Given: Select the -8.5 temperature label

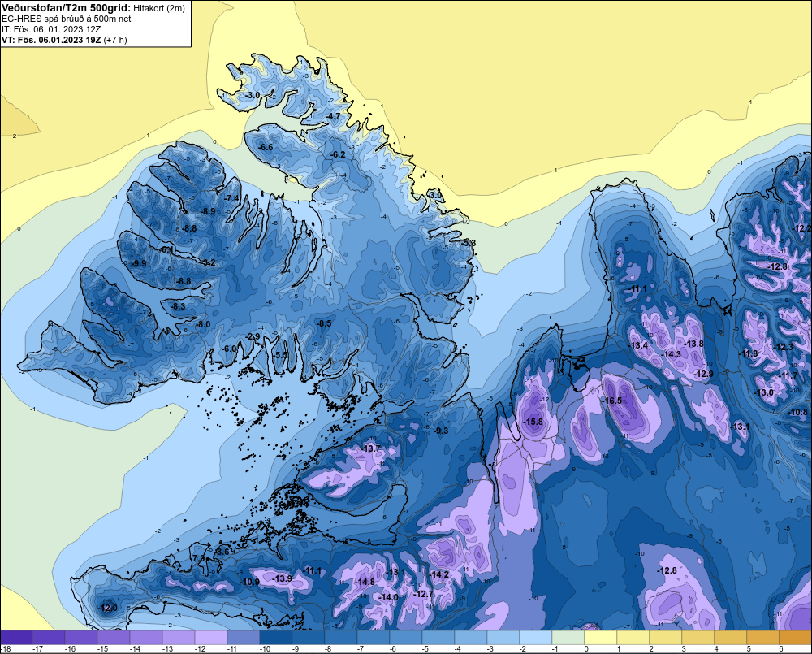Looking at the screenshot, I should [323, 323].
